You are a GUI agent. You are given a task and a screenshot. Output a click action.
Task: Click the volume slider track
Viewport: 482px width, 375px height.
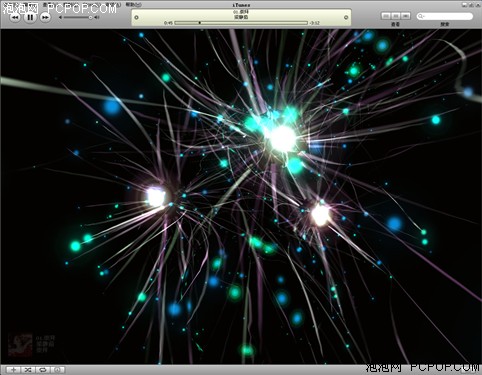pos(78,17)
